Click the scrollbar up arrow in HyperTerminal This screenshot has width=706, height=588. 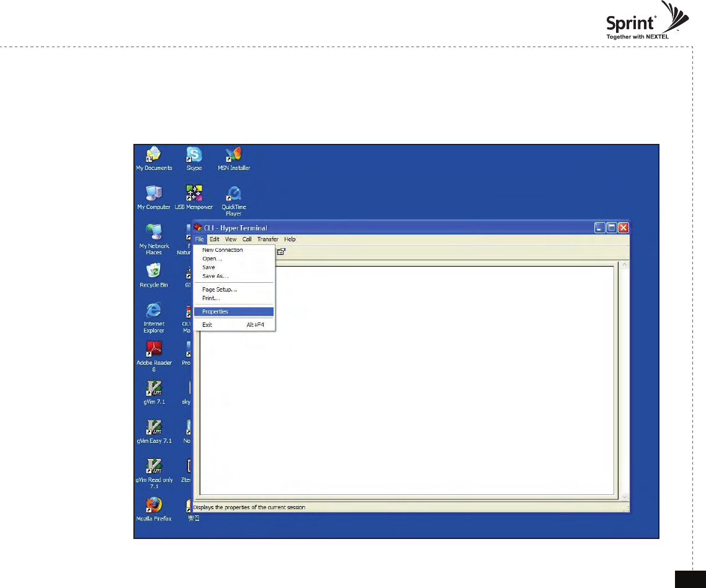pos(625,265)
